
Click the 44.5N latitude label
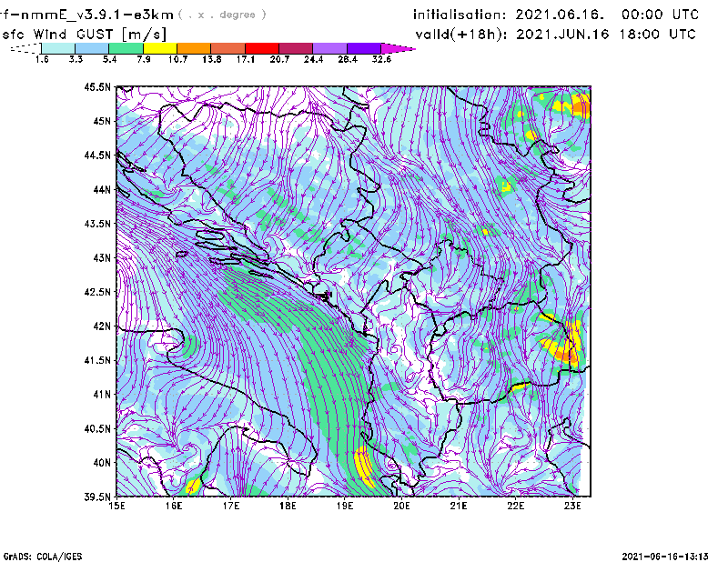coord(97,155)
